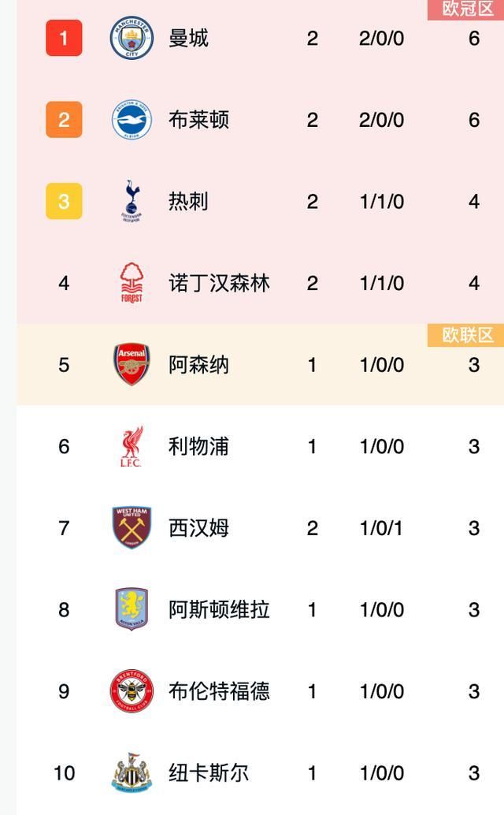Click the rank 2 orange badge
Screen dimensions: 504x815
coord(63,120)
